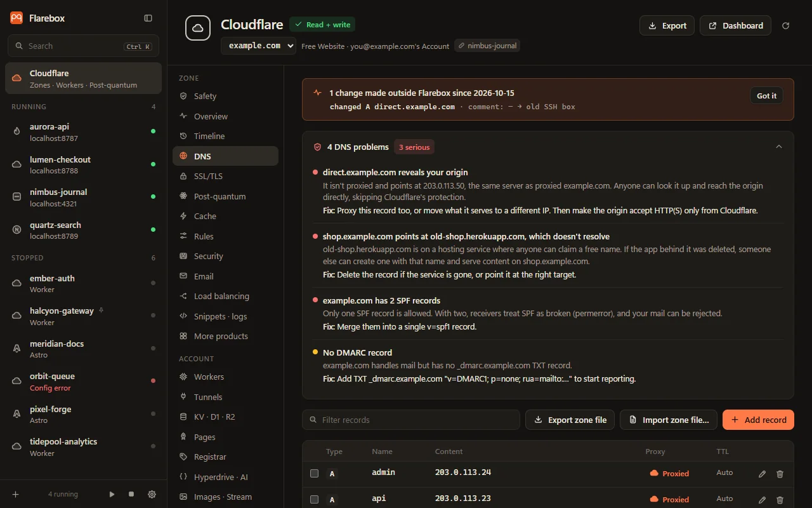Stop running projects with the stop icon
The width and height of the screenshot is (812, 508).
tap(131, 494)
